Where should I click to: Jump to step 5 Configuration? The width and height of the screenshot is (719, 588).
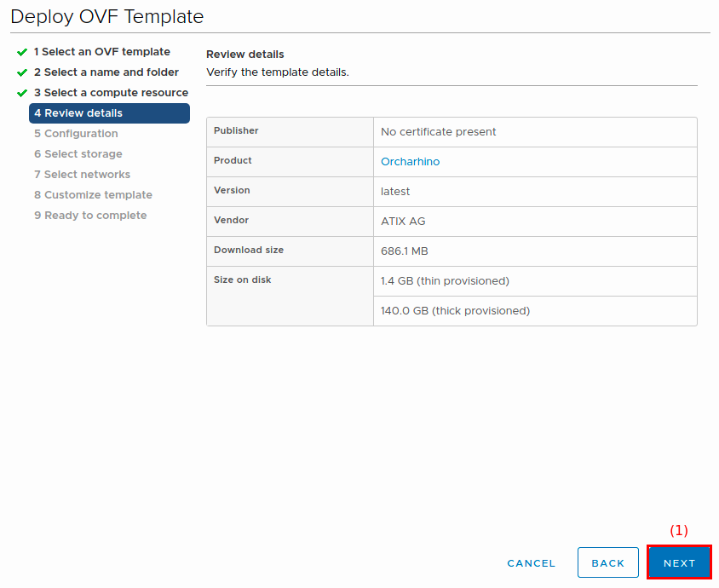76,134
